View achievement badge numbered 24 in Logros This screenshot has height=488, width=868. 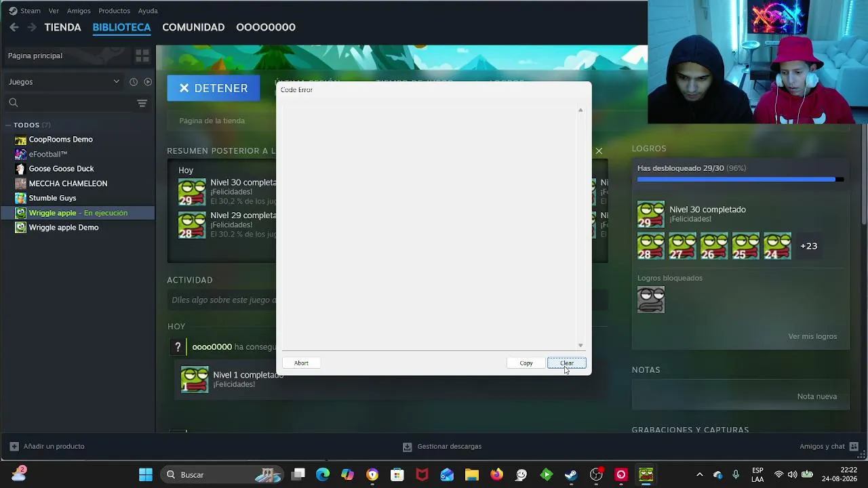[777, 246]
